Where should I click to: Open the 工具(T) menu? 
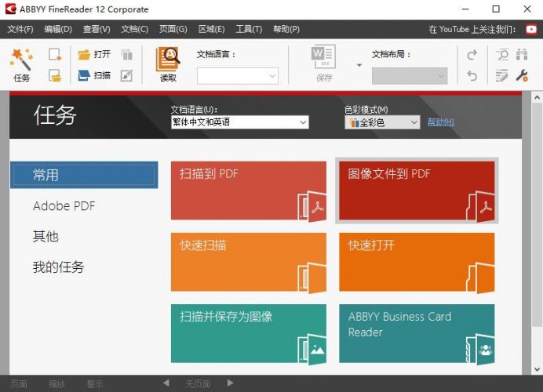coord(249,29)
